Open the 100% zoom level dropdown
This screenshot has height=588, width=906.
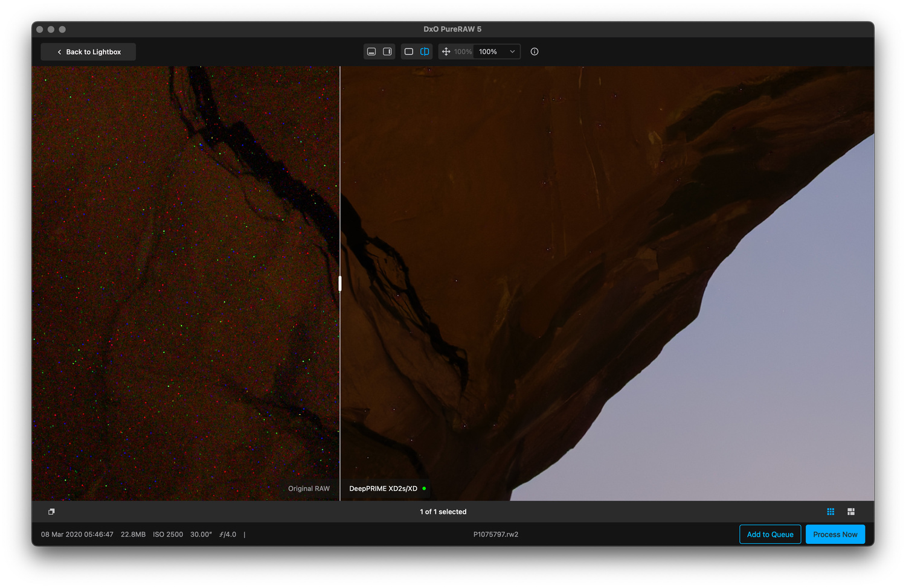click(x=496, y=52)
